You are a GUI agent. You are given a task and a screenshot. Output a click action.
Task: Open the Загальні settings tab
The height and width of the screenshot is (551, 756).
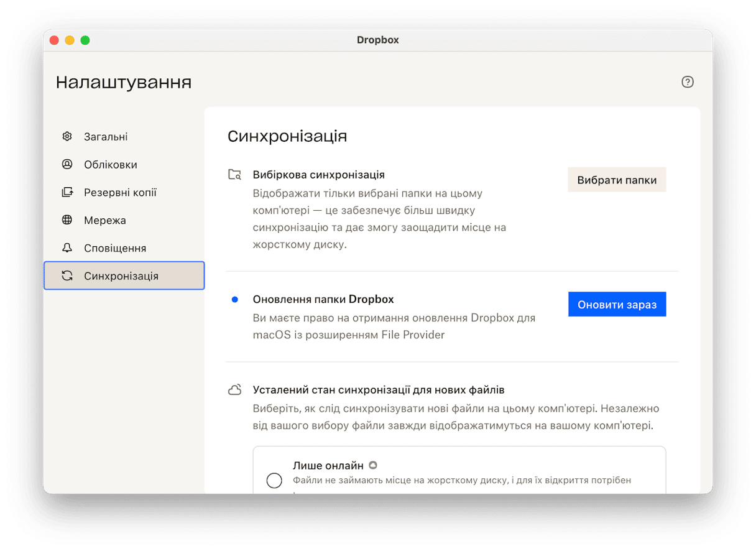click(x=124, y=136)
